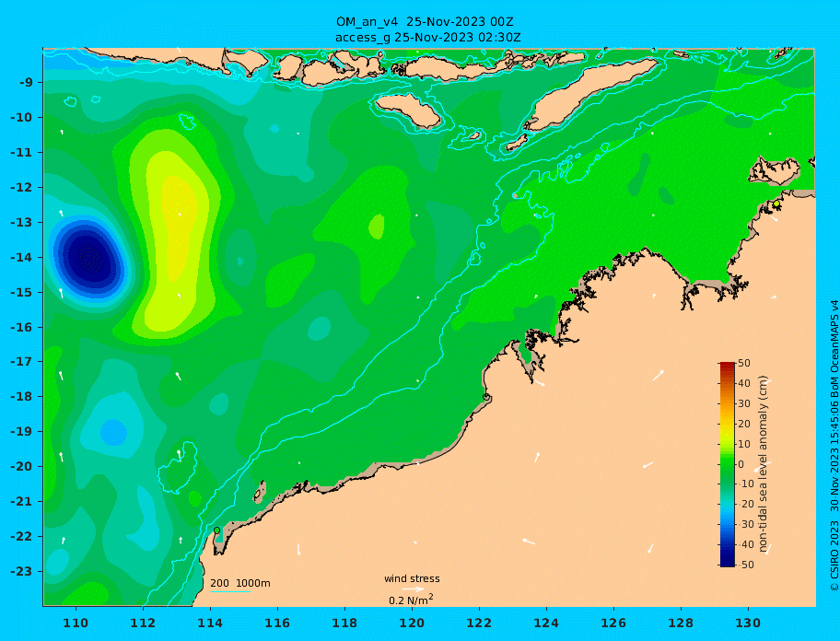Click the longitude axis label 126
This screenshot has height=641, width=840.
tap(613, 624)
